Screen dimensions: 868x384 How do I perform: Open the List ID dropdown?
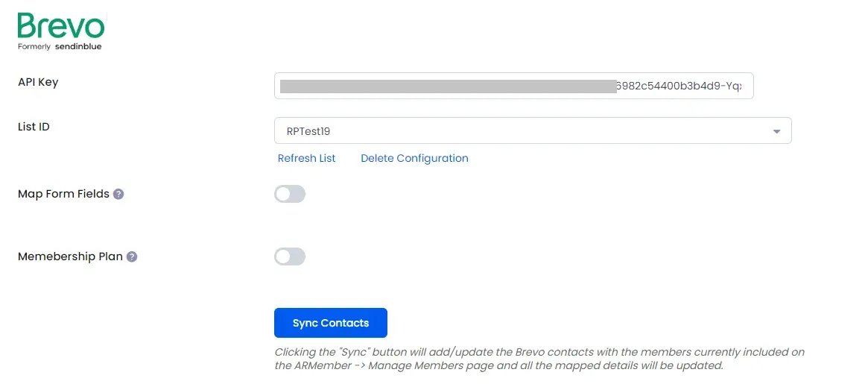533,130
